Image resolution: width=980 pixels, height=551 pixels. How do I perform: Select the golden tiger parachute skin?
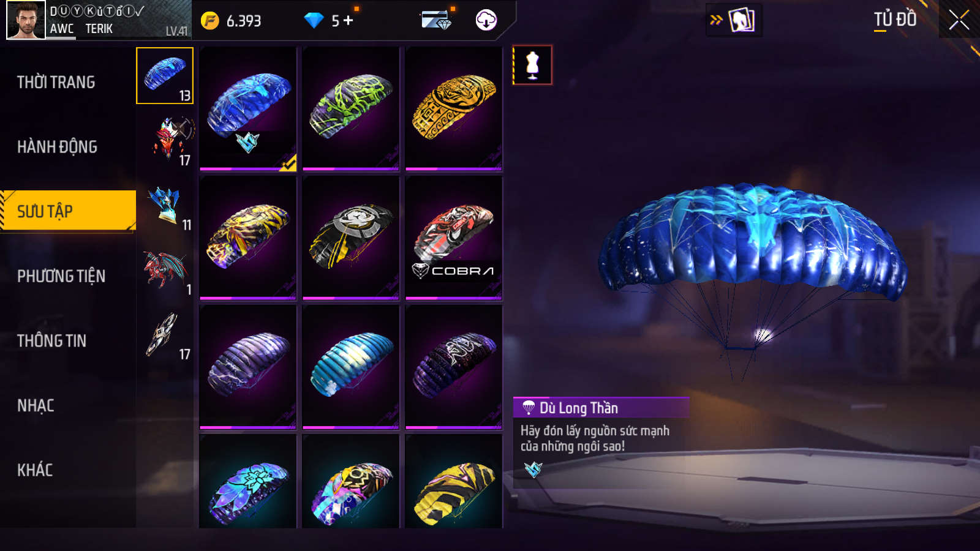click(454, 109)
